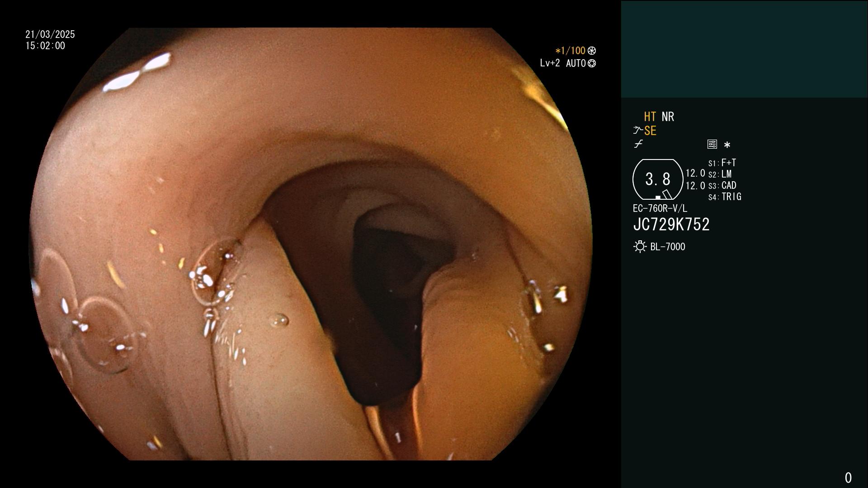
Task: Click the tone curve icon below SE
Action: pos(638,144)
